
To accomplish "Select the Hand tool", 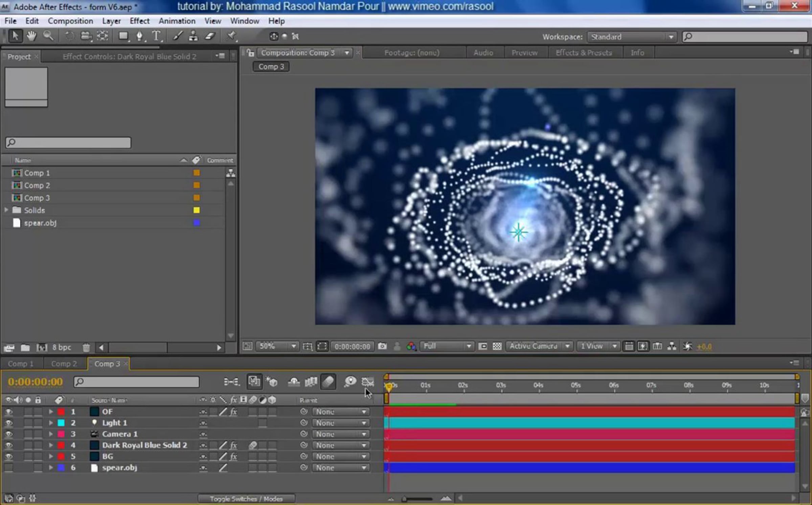I will coord(31,36).
